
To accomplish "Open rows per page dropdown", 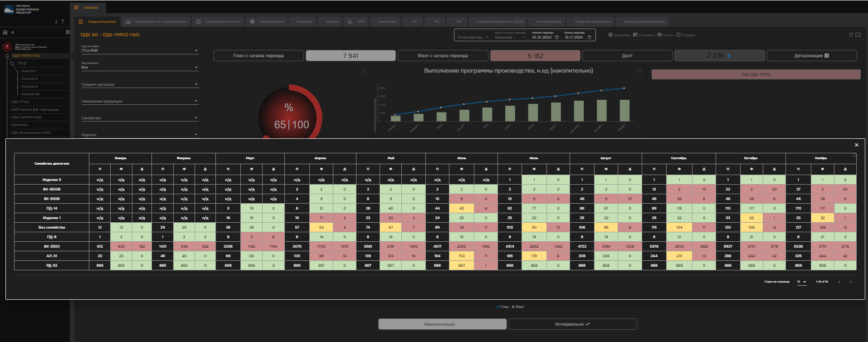I will pyautogui.click(x=802, y=282).
